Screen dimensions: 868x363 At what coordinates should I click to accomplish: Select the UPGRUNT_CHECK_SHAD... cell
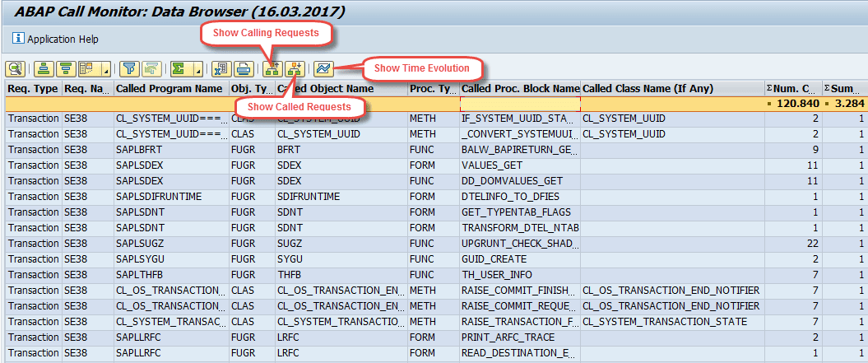[x=520, y=244]
